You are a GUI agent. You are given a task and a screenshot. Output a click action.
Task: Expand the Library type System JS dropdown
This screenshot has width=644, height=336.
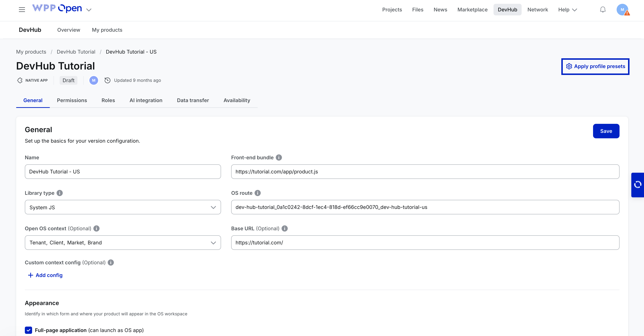pos(123,207)
